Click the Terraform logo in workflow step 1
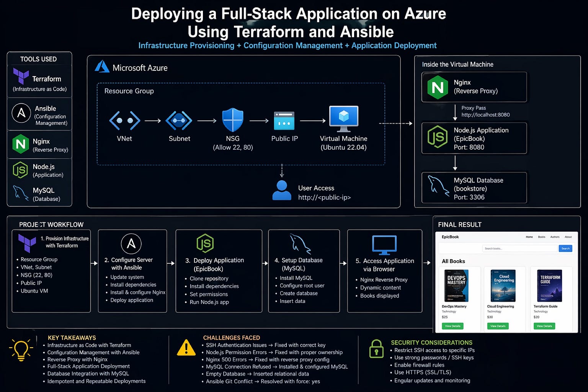Screen dimensions: 588x392 point(27,243)
